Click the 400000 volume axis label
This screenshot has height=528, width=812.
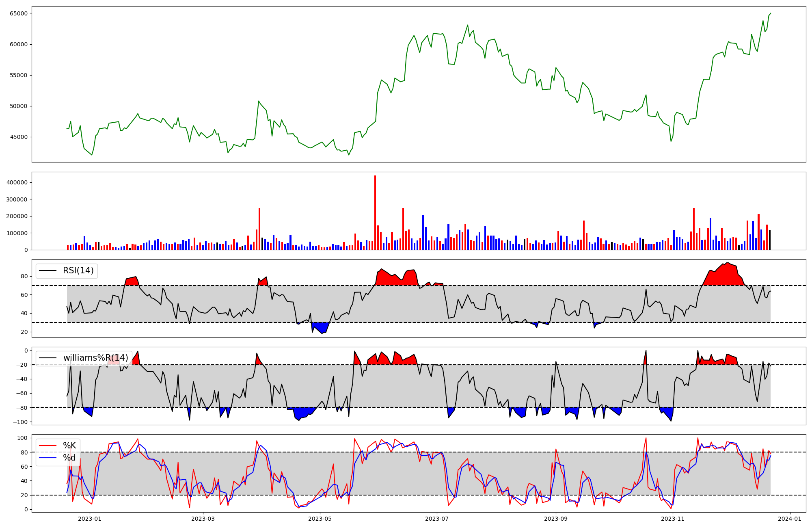point(17,182)
